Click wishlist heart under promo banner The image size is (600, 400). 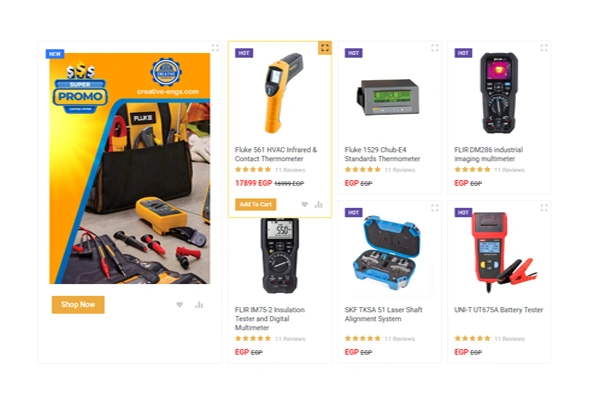click(179, 305)
